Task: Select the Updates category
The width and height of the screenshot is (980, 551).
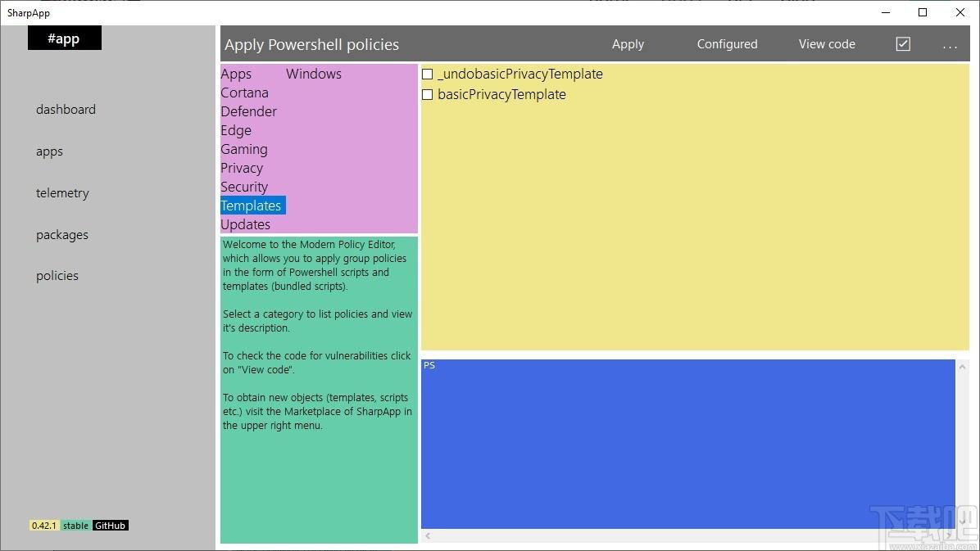Action: (246, 224)
